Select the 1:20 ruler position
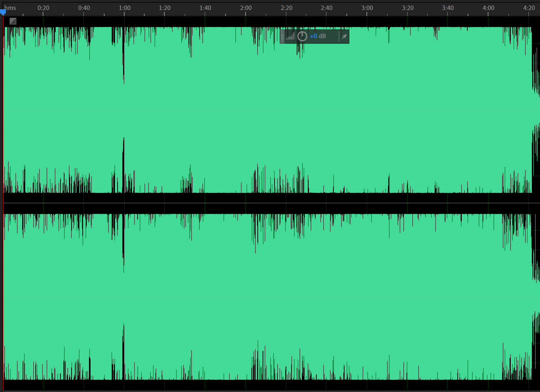This screenshot has height=392, width=540. [165, 8]
